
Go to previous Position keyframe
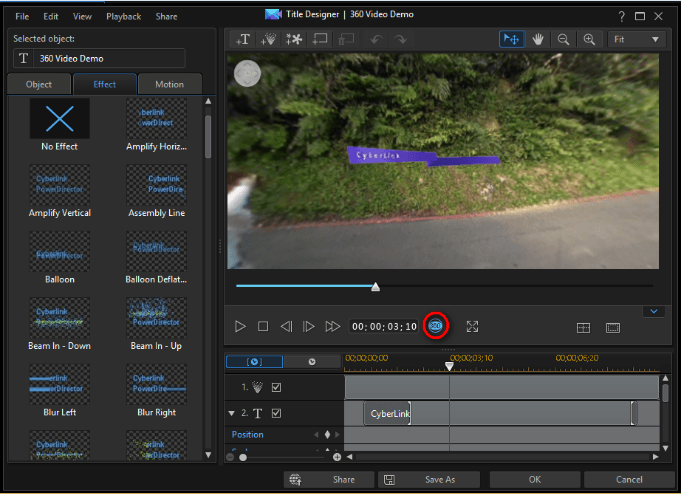point(317,434)
